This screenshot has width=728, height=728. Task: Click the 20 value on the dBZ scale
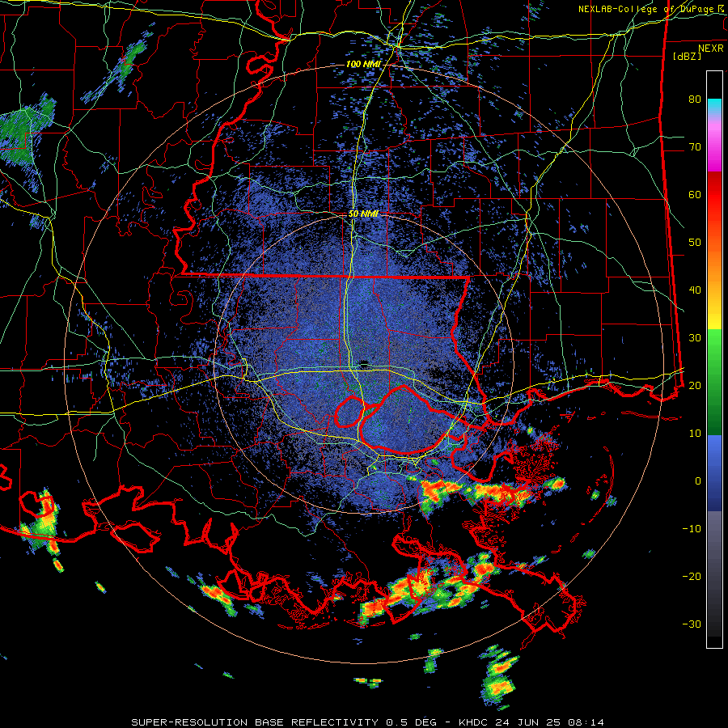(x=695, y=385)
